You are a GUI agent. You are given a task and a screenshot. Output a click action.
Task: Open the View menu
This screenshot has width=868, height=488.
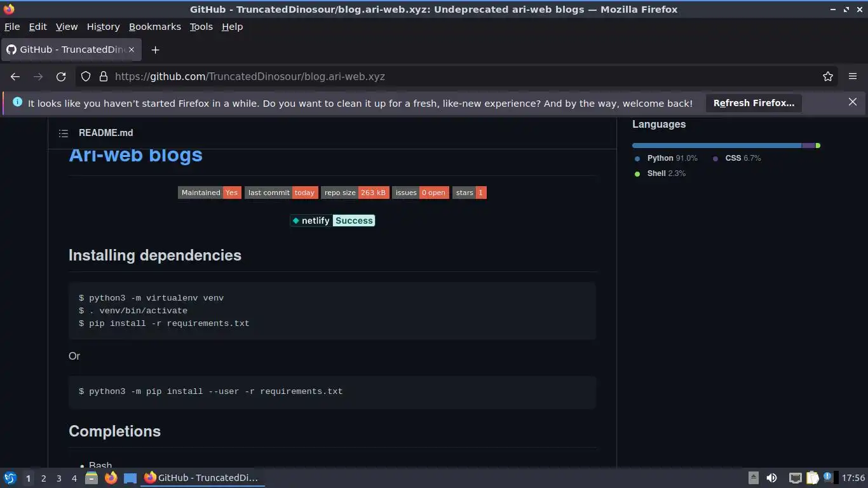coord(67,27)
